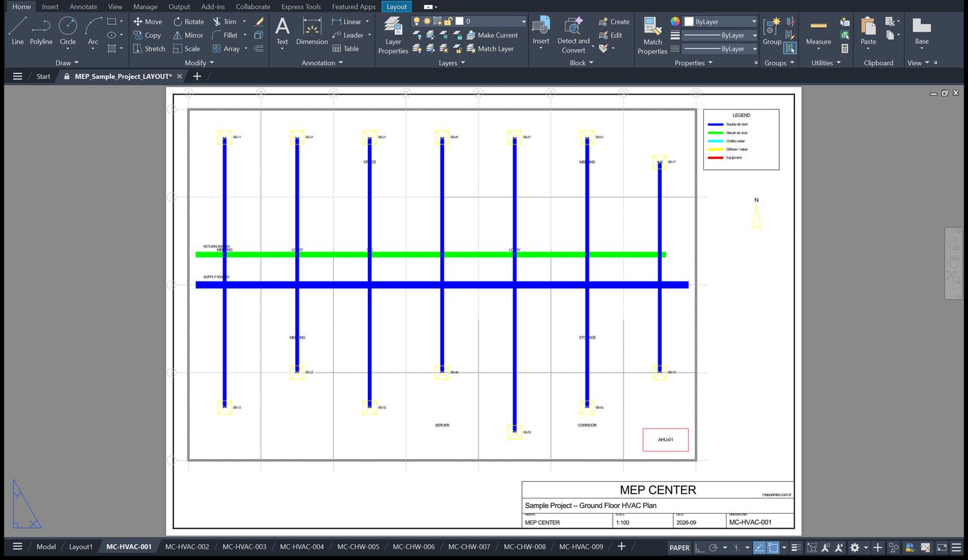968x560 pixels.
Task: Click the Copy tool in Modify
Action: pyautogui.click(x=147, y=35)
